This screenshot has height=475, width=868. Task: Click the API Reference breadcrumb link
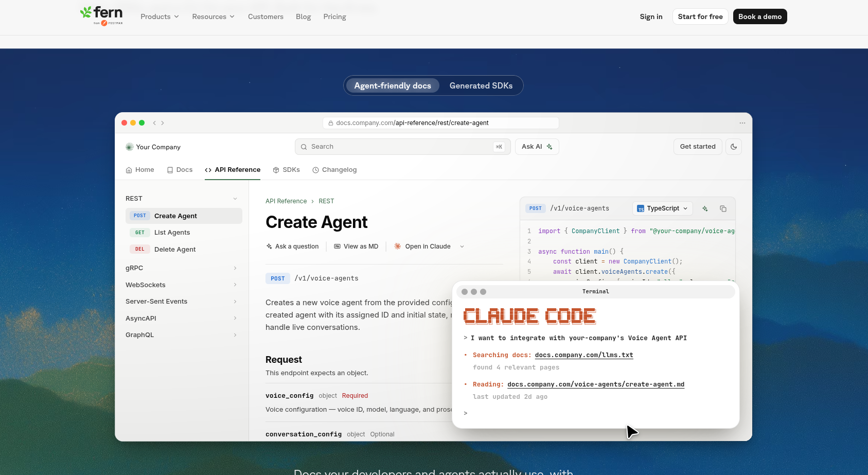tap(286, 201)
